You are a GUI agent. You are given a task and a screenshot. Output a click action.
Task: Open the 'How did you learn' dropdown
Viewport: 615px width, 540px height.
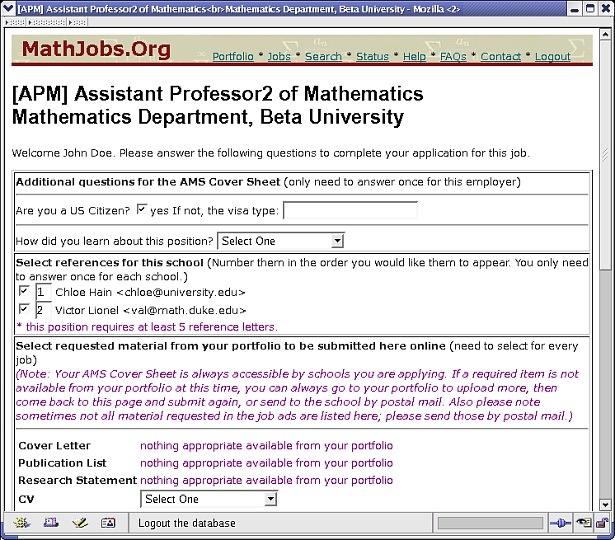[281, 241]
